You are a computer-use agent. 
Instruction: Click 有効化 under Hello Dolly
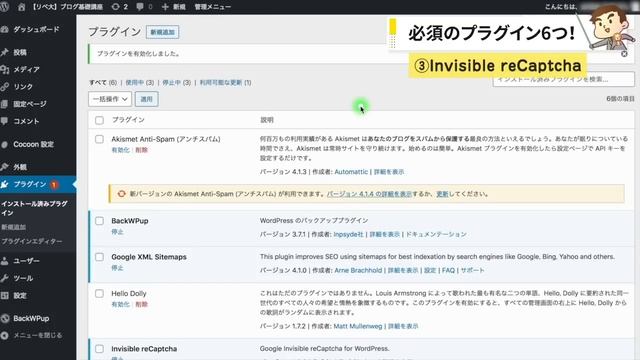120,304
